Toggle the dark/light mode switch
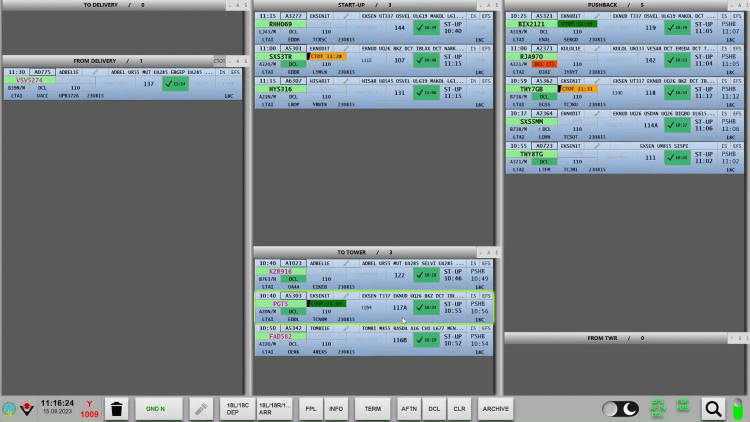Viewport: 750px width, 422px height. [x=620, y=409]
